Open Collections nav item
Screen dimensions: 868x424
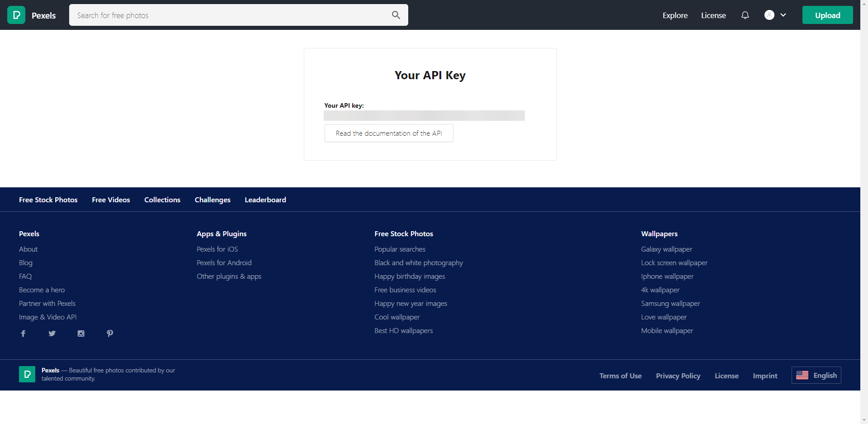coord(162,200)
